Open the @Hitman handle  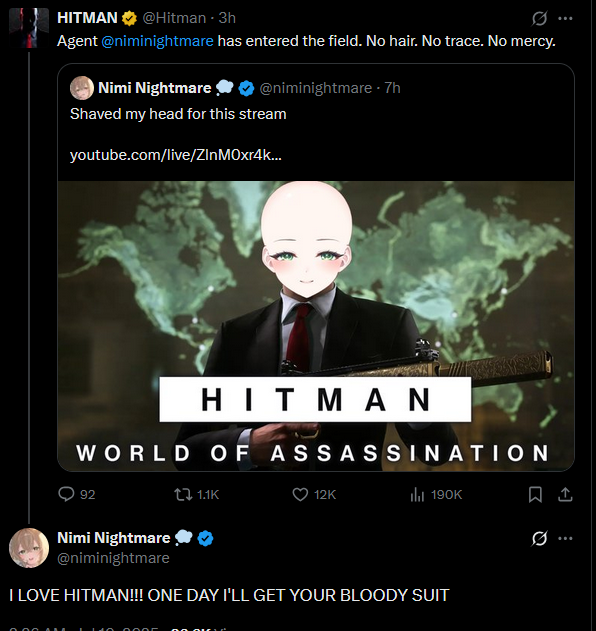coord(174,18)
